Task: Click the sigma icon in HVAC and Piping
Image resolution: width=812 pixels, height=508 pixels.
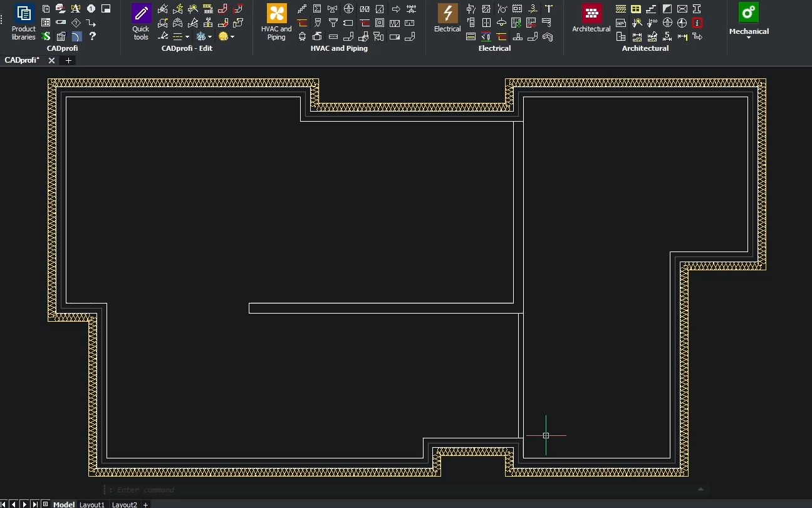Action: point(317,9)
